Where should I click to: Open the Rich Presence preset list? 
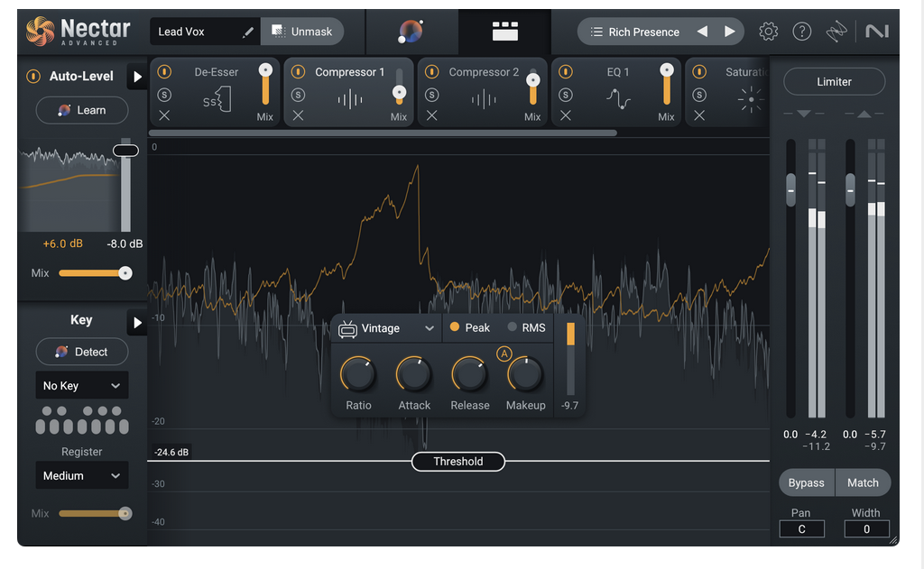[635, 32]
